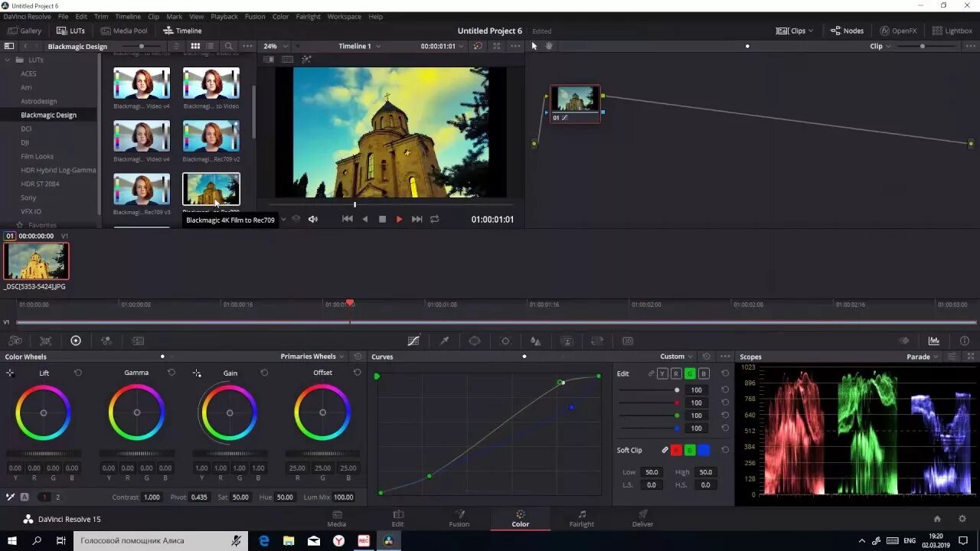Click the viewer play button

(399, 219)
